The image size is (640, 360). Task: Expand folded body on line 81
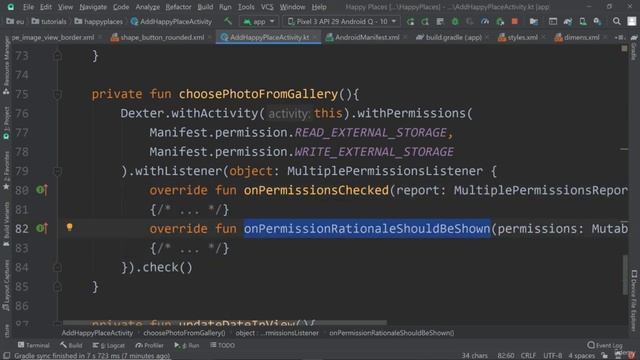tap(189, 210)
